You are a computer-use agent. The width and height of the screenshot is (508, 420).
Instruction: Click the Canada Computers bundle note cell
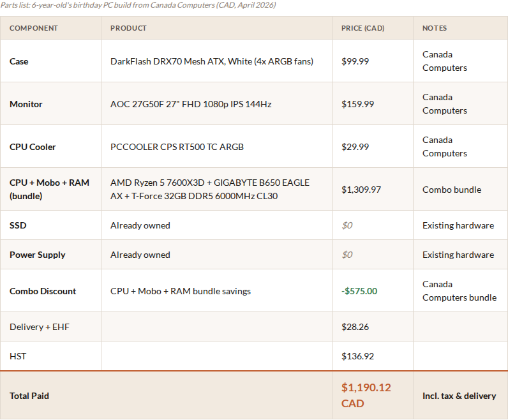tap(459, 290)
